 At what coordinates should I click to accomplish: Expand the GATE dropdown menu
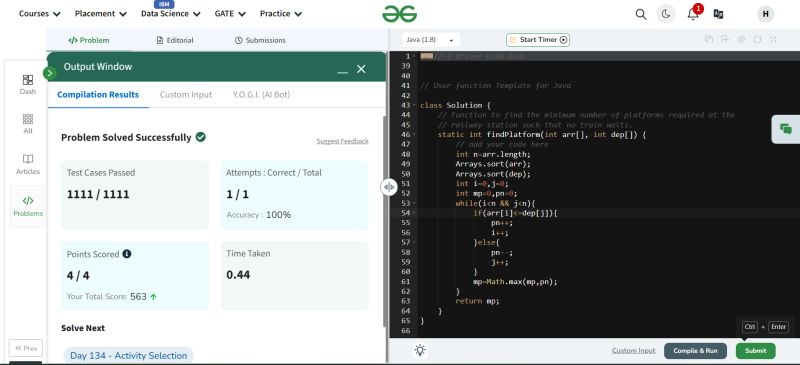[x=230, y=14]
